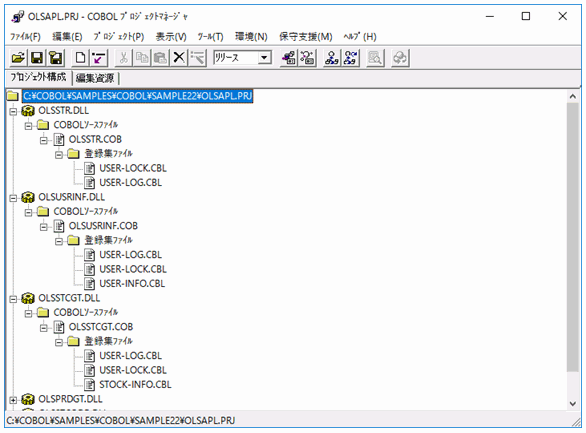Select OLSUSRINF.COB source file
The width and height of the screenshot is (586, 433).
[x=103, y=226]
